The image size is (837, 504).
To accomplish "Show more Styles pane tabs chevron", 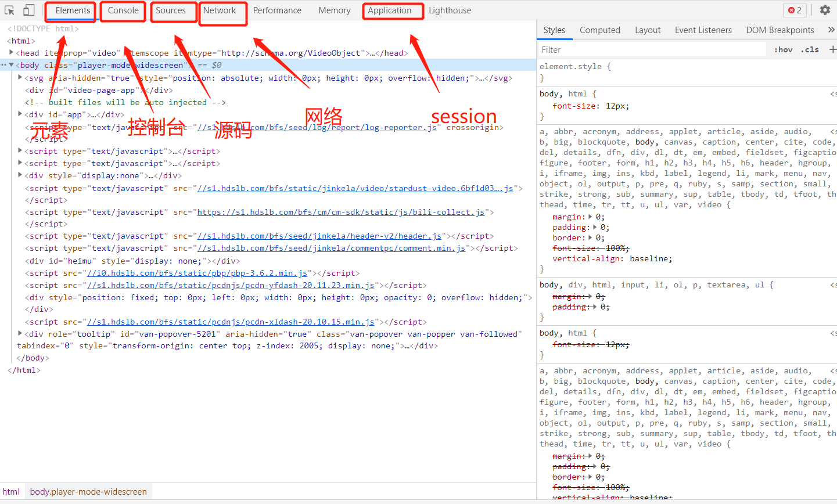I will pos(831,30).
